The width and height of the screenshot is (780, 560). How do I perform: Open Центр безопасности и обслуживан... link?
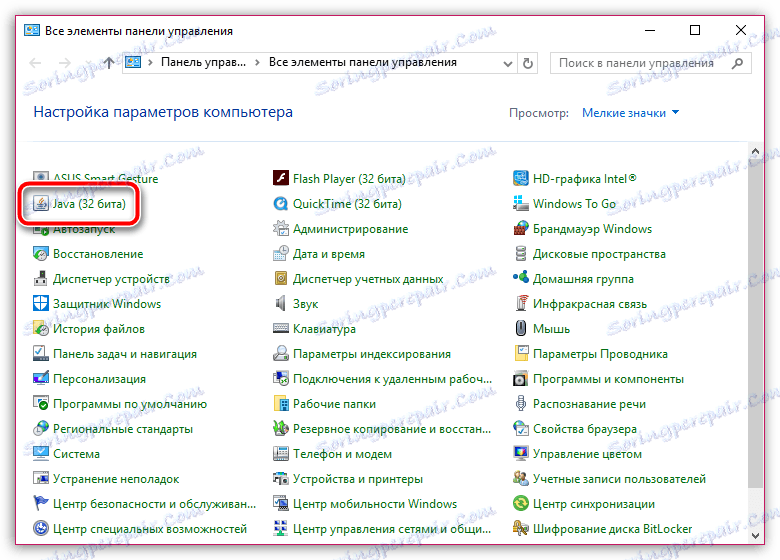tap(154, 504)
